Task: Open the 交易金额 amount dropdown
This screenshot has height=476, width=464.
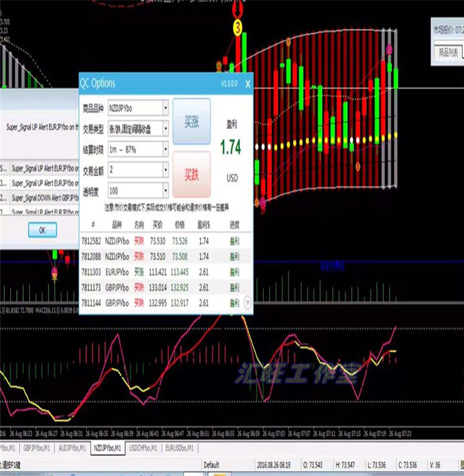Action: pyautogui.click(x=165, y=170)
